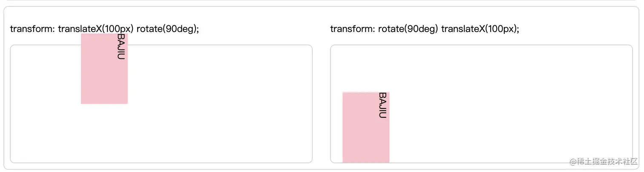Screen dimensions: 644x172
Task: Click the pink box overlapping the left caption
Action: coord(104,39)
